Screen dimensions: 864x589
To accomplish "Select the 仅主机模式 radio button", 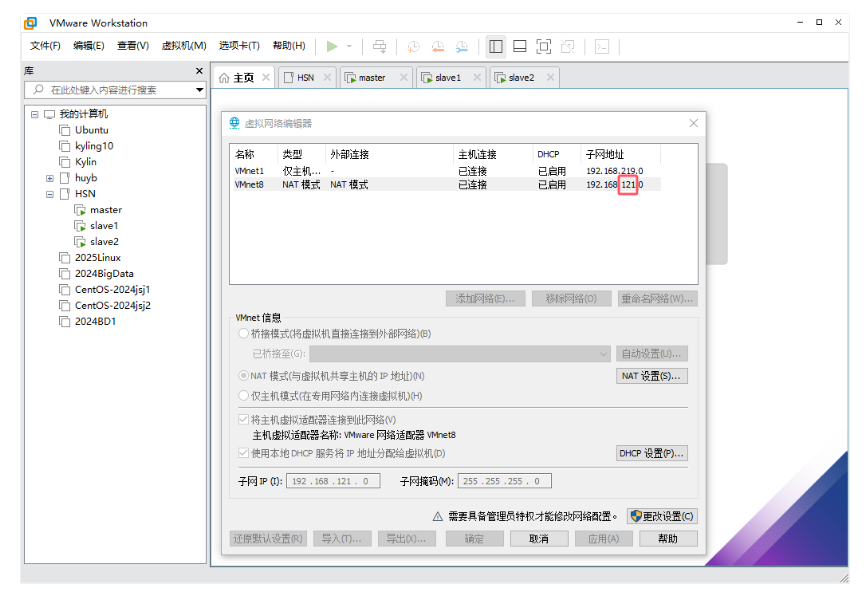I will click(x=243, y=396).
